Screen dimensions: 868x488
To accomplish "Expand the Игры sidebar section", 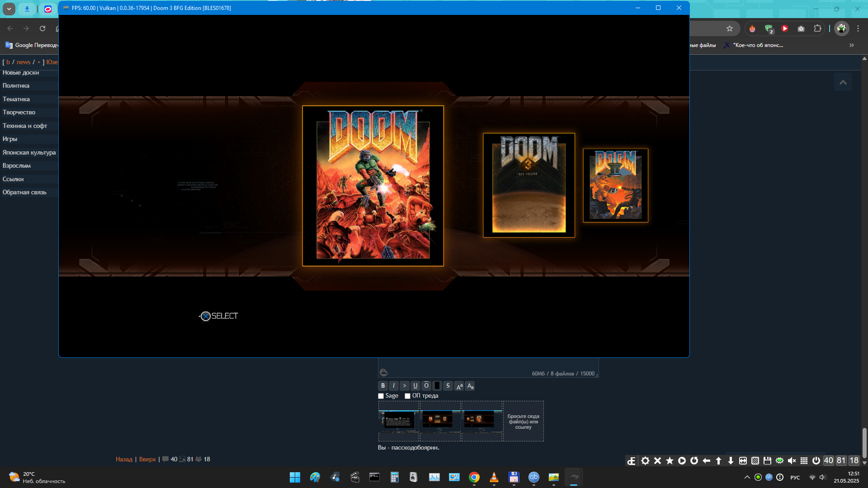I will point(10,139).
